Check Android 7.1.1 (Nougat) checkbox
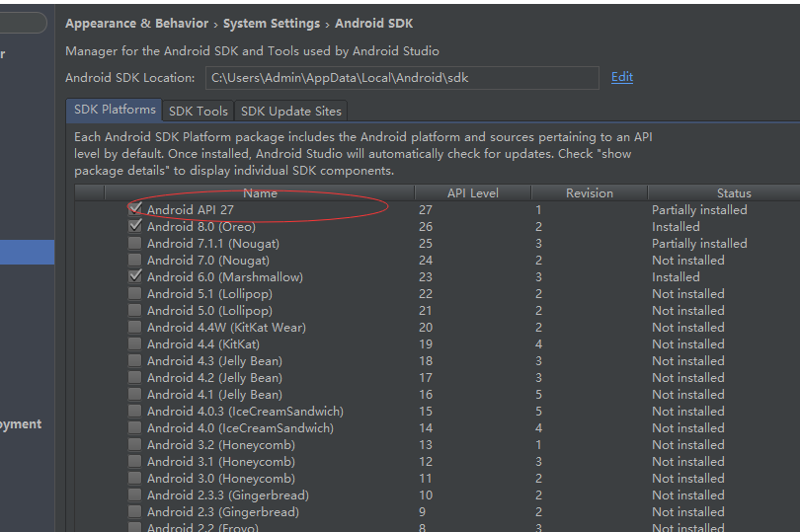 (x=134, y=244)
